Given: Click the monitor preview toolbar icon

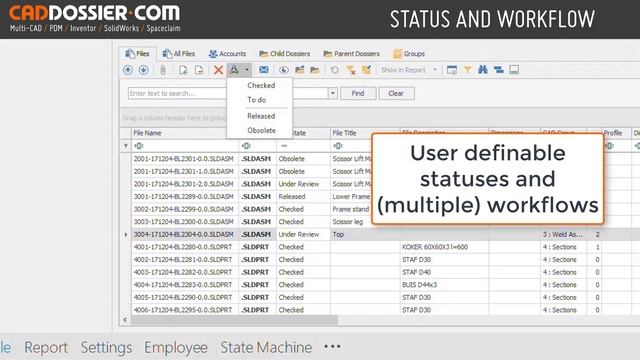Looking at the screenshot, I should [x=514, y=70].
